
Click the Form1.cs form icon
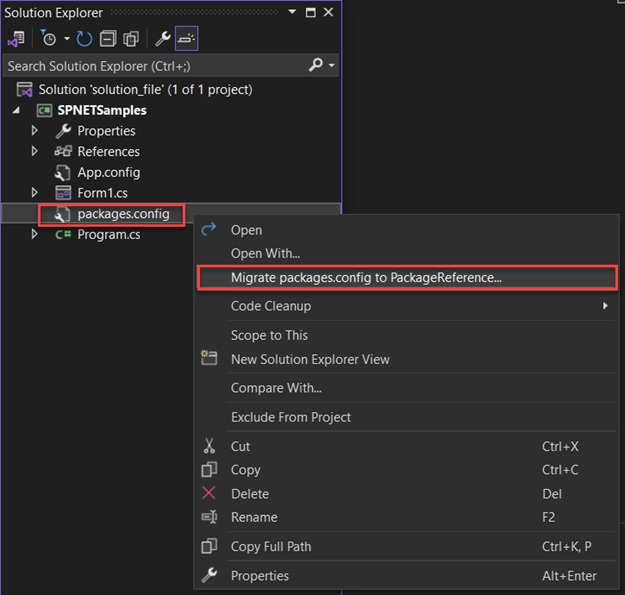[x=63, y=193]
